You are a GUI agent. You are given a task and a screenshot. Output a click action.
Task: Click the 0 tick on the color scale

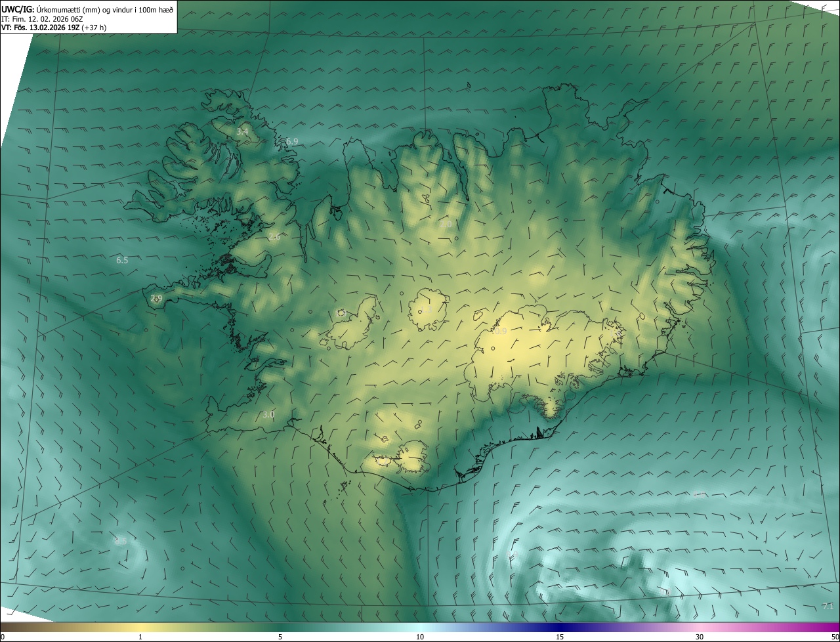coord(3,637)
